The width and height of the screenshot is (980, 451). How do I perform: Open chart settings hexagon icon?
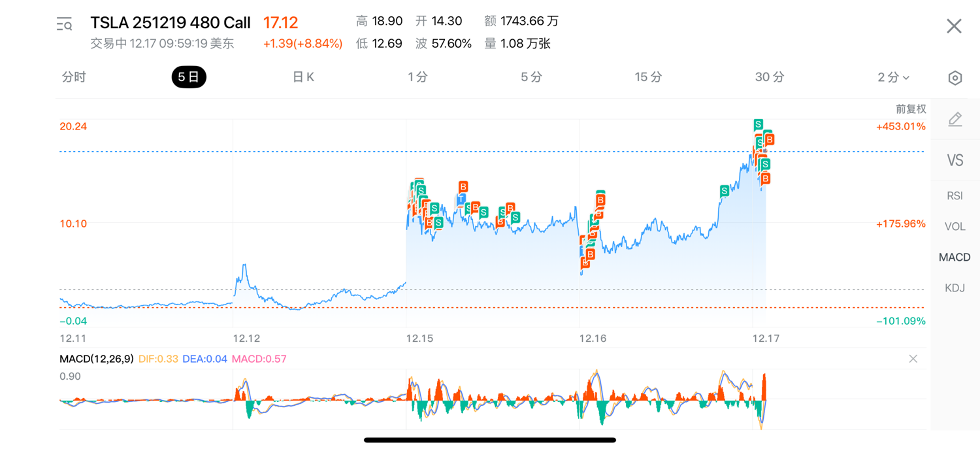[x=955, y=78]
